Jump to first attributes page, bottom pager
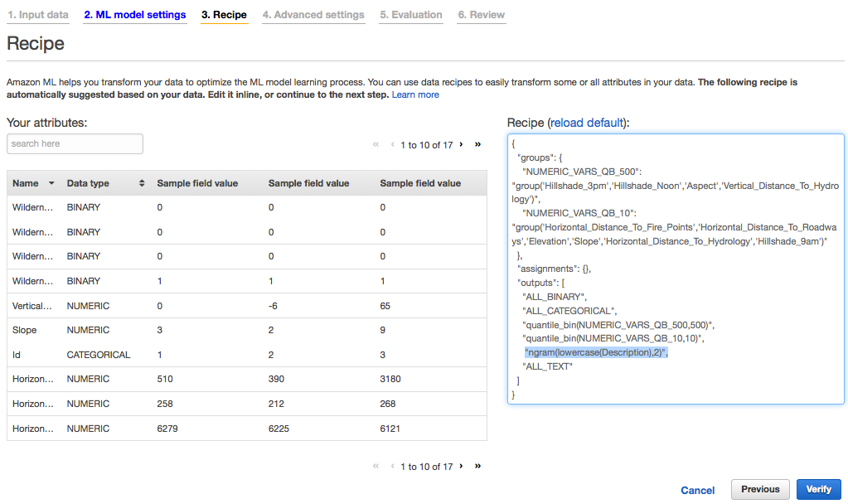The image size is (848, 504). pos(376,466)
